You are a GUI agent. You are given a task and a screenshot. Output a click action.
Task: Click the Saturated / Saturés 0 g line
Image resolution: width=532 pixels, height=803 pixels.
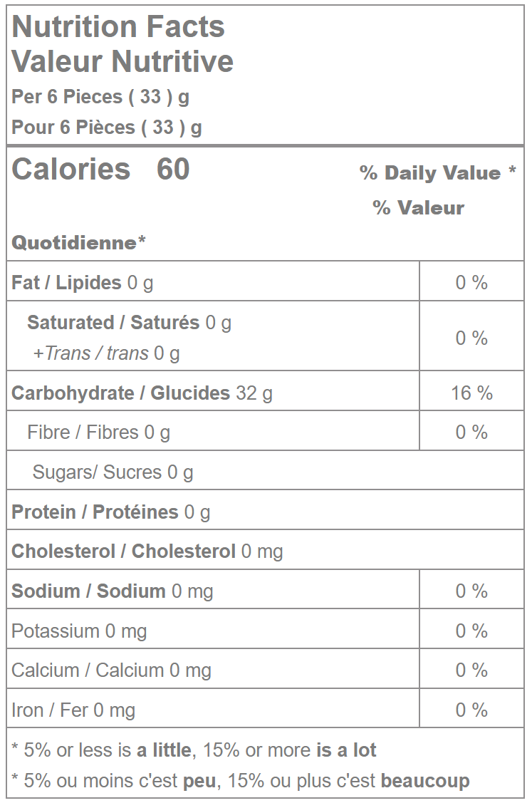tap(129, 323)
